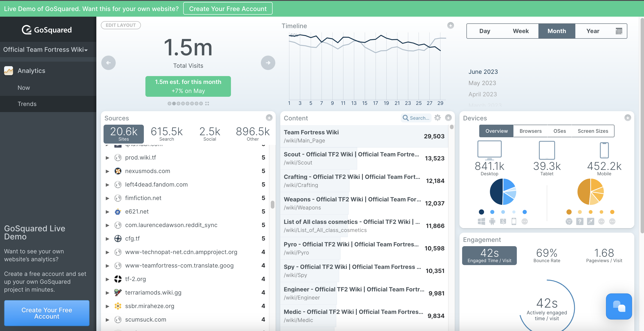This screenshot has height=331, width=644.
Task: Select the 20.6k Sites source filter
Action: (124, 134)
